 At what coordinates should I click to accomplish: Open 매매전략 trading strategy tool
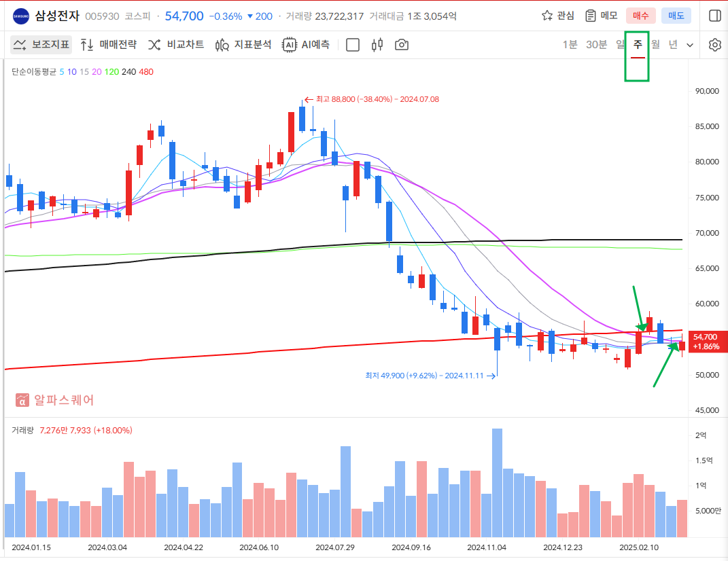click(x=109, y=45)
